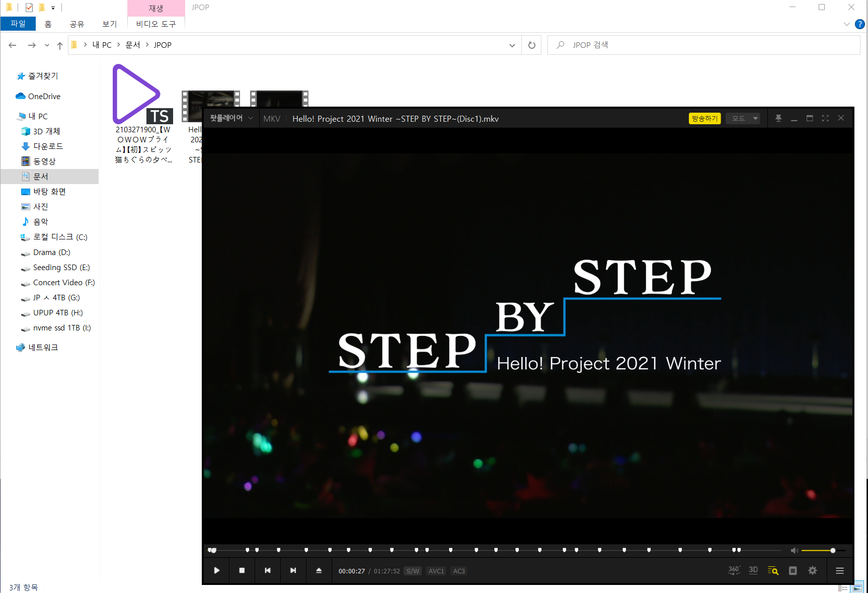The height and width of the screenshot is (593, 868).
Task: Adjust the yellow volume slider
Action: click(x=823, y=550)
